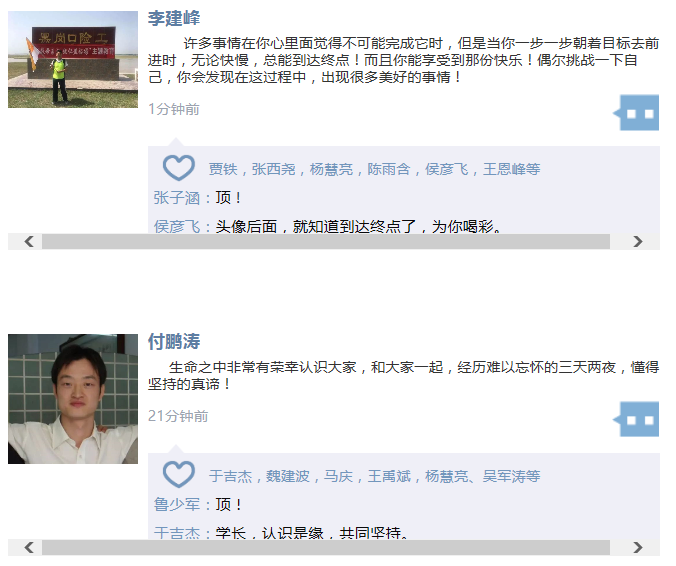
Task: Open 李建峰's profile via name link
Action: point(174,18)
